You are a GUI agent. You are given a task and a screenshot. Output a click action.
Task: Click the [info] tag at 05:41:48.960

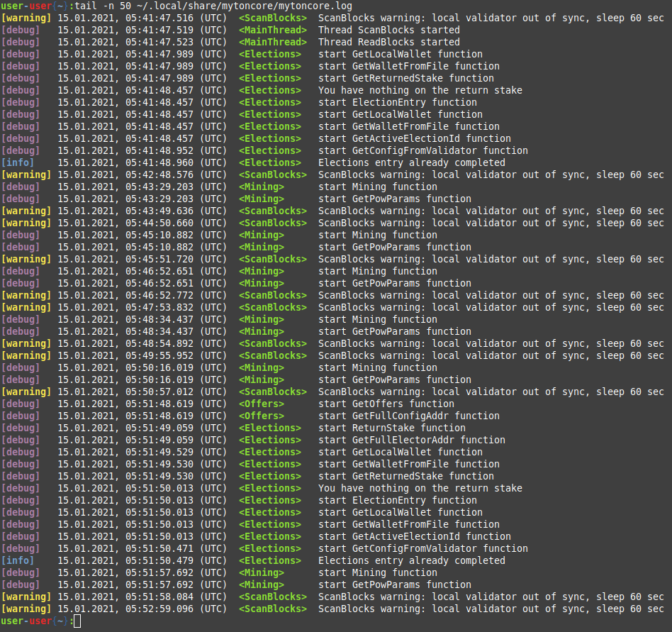(x=17, y=162)
